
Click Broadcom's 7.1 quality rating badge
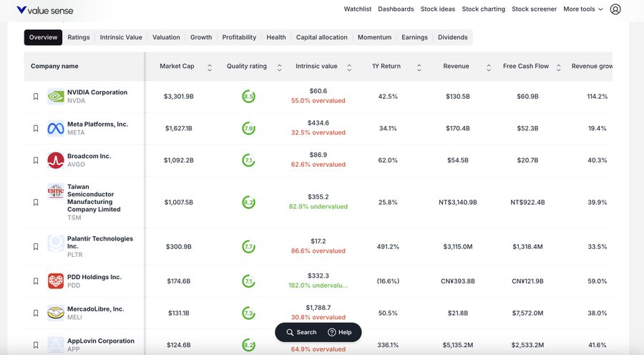[248, 160]
